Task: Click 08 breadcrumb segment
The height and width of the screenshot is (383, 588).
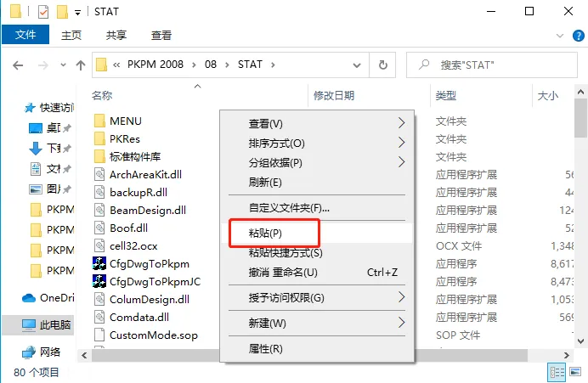Action: pyautogui.click(x=211, y=65)
